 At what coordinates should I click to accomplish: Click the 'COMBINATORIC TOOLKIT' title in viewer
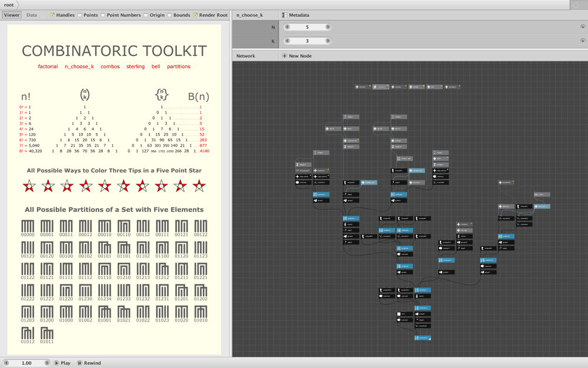[x=114, y=51]
